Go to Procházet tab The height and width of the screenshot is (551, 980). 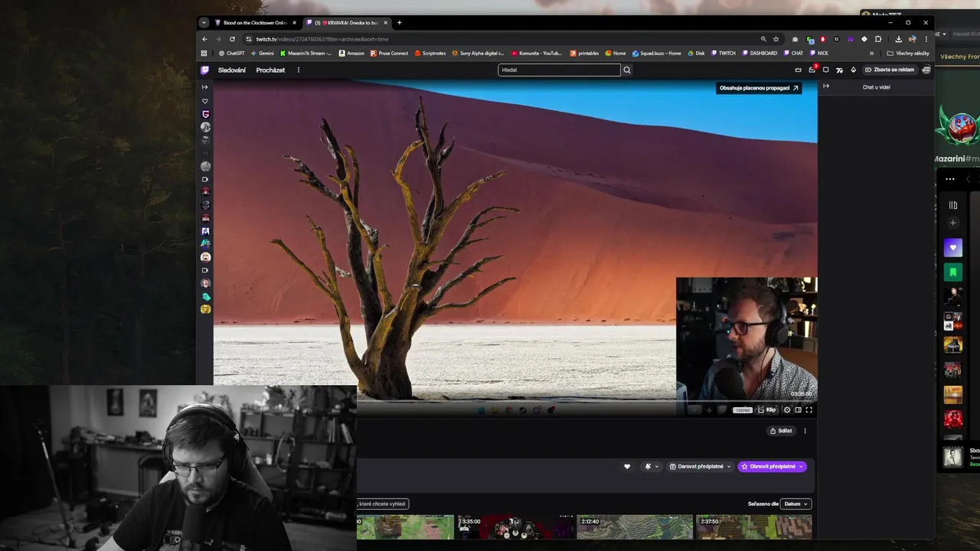point(270,70)
